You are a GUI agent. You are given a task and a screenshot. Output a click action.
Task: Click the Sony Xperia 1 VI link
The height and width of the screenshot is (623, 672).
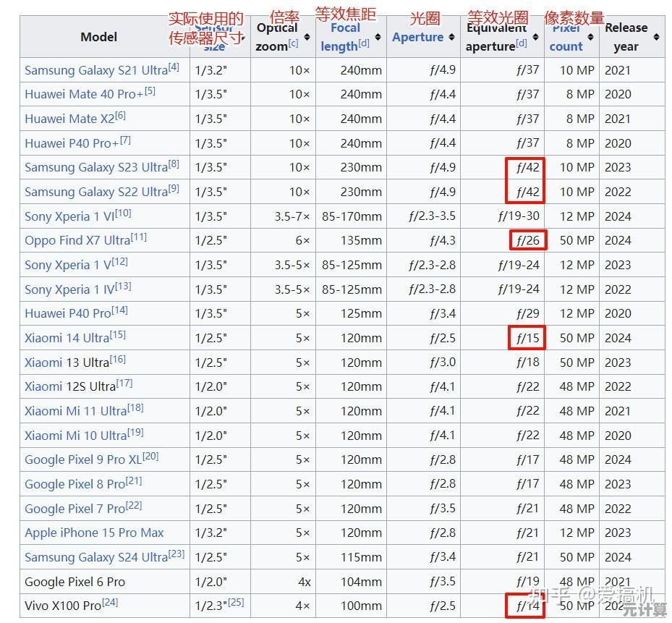[69, 216]
